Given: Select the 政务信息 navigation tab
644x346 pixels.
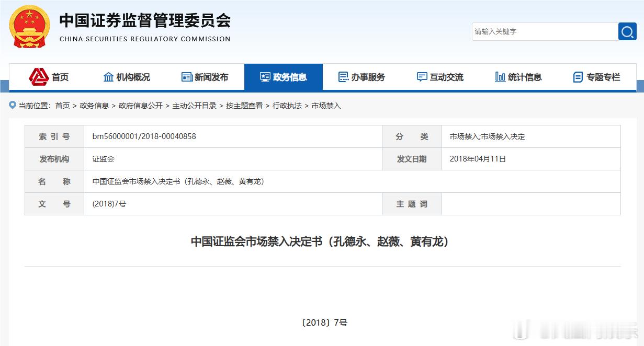Looking at the screenshot, I should (284, 77).
